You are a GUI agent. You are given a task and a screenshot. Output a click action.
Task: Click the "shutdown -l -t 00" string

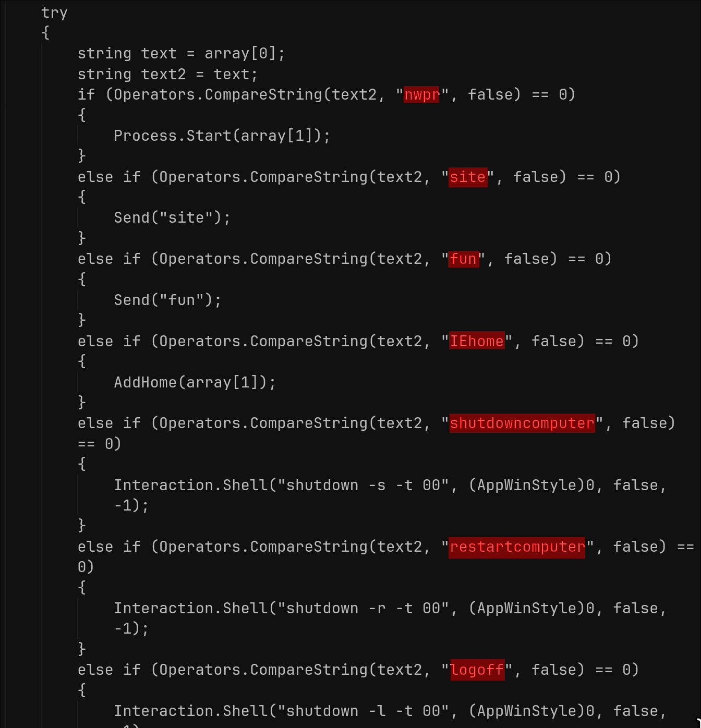point(363,711)
